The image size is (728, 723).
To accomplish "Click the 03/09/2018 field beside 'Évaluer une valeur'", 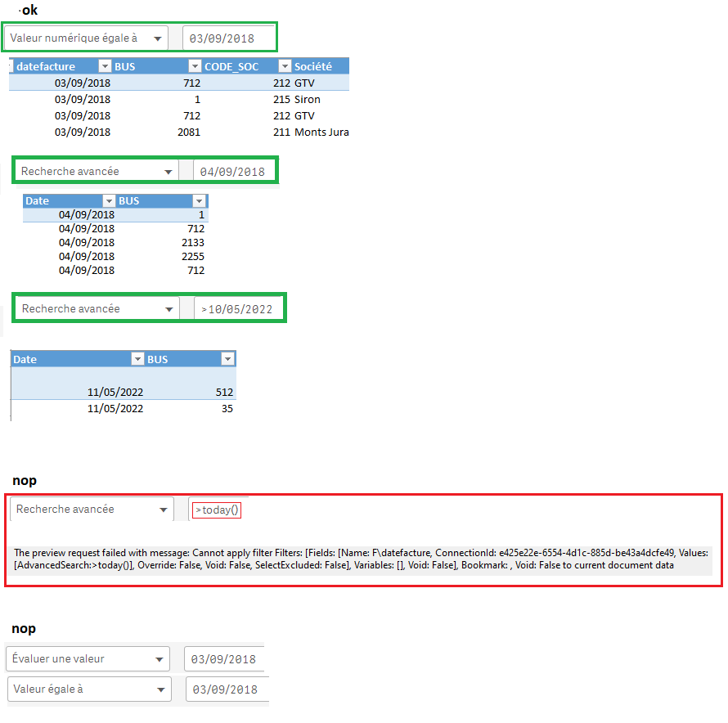I will 224,659.
